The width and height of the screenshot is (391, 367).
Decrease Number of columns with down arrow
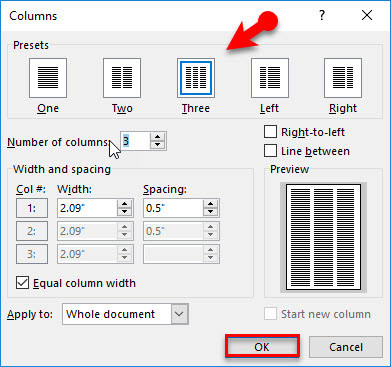point(157,145)
